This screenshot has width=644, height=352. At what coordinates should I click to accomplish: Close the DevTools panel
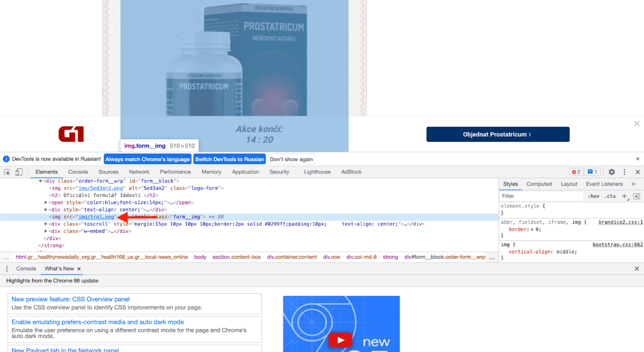click(x=637, y=172)
